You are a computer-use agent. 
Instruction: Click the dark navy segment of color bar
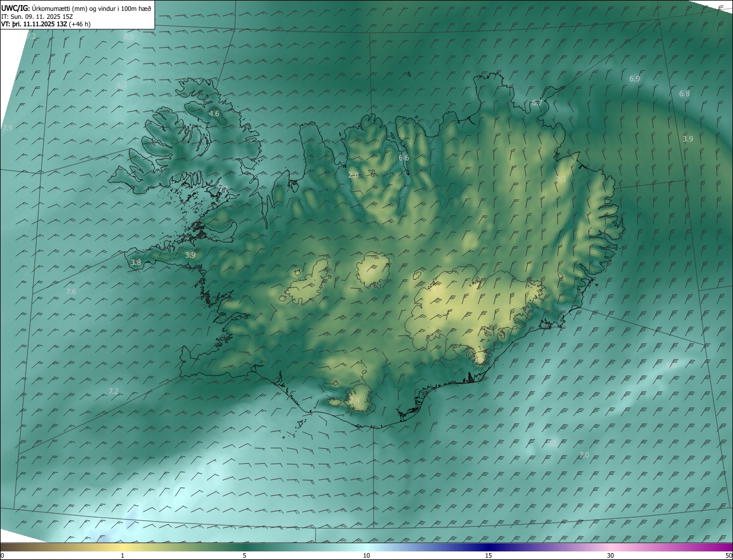point(488,547)
